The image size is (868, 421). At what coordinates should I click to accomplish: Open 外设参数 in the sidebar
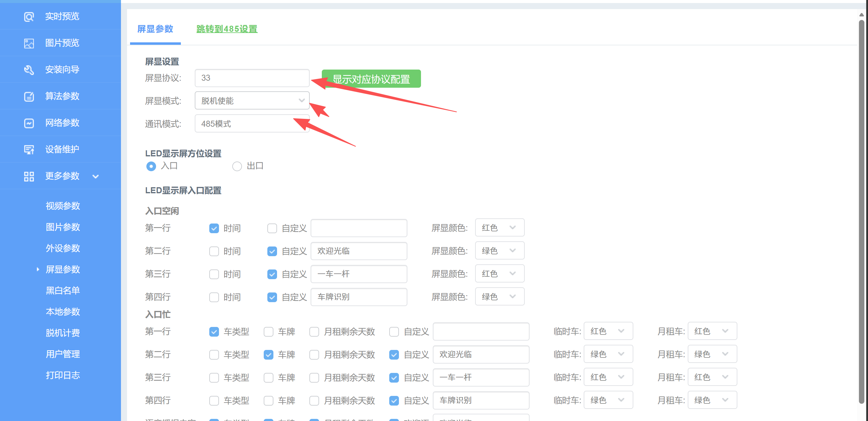point(63,248)
